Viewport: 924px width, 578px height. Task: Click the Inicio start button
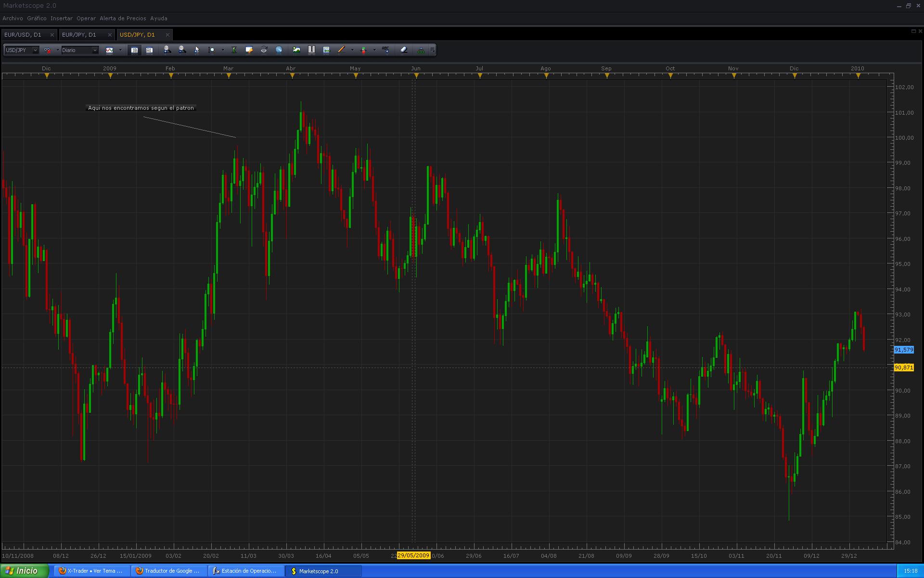coord(24,571)
